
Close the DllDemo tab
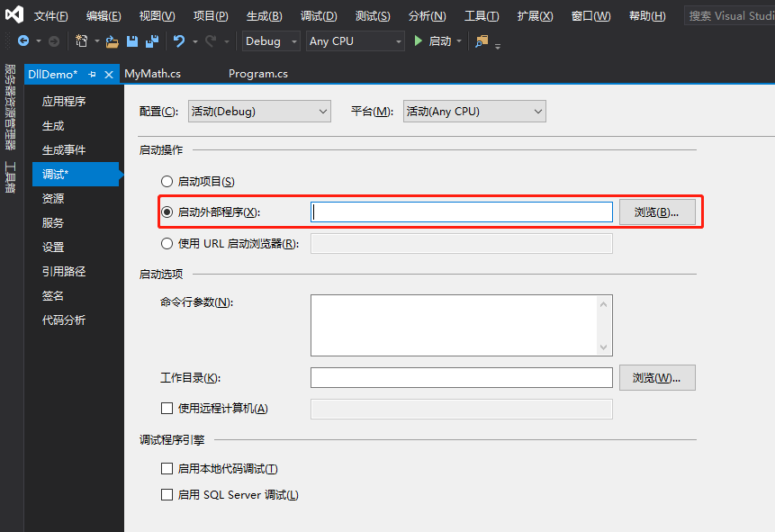[x=109, y=75]
